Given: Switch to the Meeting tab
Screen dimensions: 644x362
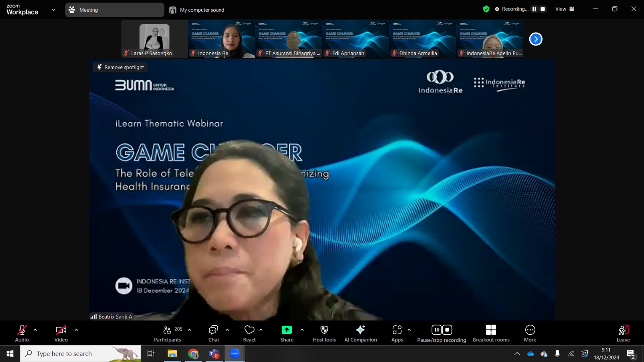Looking at the screenshot, I should (115, 10).
